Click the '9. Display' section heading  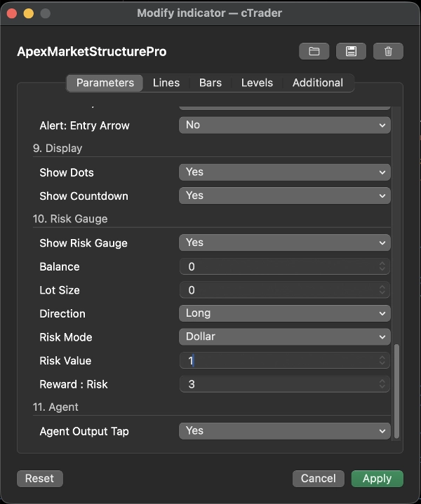point(58,148)
